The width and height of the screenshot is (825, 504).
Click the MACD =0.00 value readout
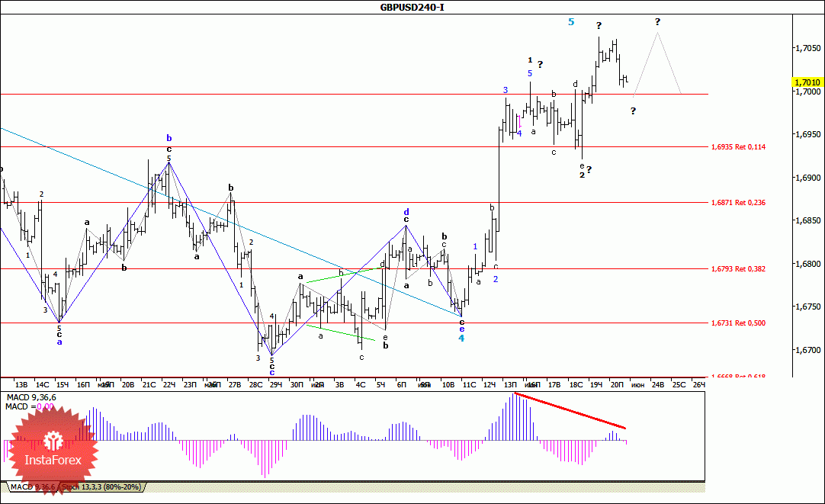click(30, 406)
